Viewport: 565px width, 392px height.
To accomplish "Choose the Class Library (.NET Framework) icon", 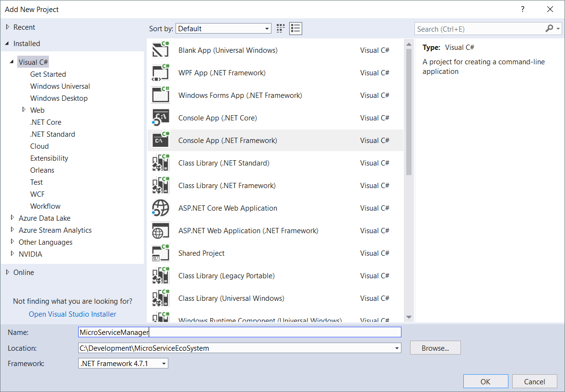I will click(x=161, y=185).
